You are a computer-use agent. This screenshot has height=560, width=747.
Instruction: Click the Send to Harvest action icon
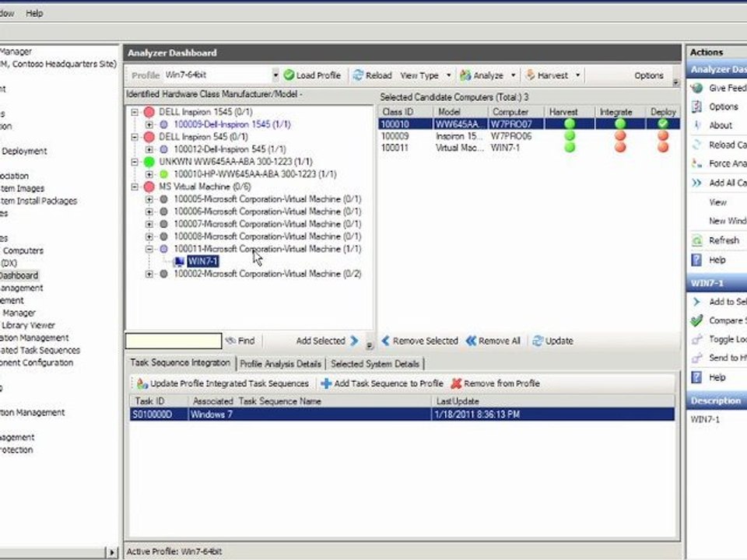click(696, 358)
